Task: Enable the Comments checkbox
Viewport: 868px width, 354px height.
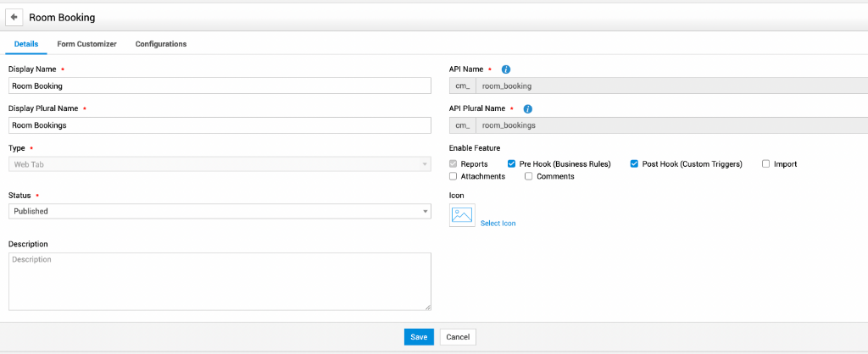Action: click(x=529, y=177)
